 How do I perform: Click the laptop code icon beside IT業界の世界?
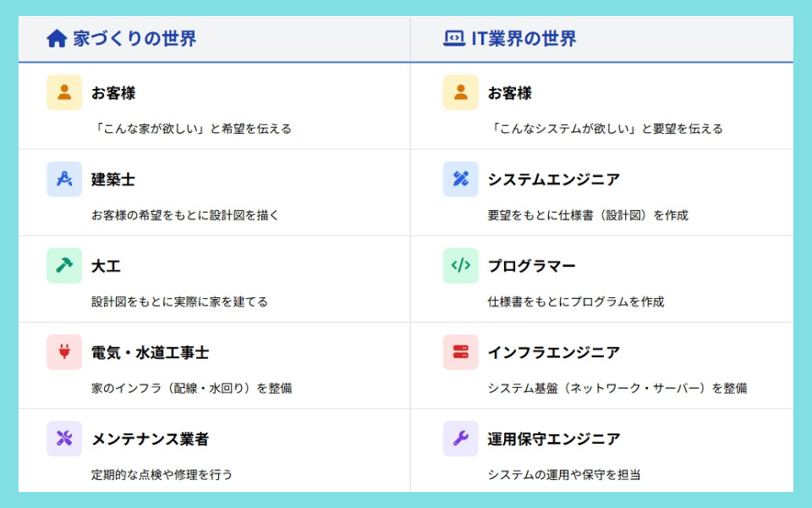453,39
